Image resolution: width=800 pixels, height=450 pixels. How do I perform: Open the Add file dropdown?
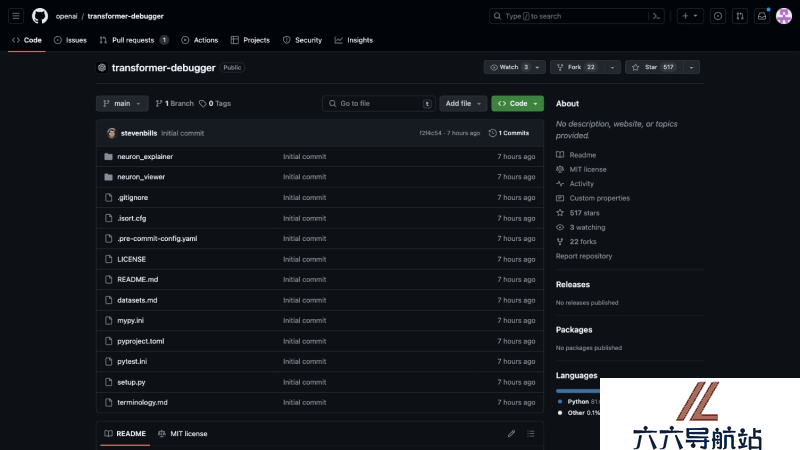coord(463,104)
